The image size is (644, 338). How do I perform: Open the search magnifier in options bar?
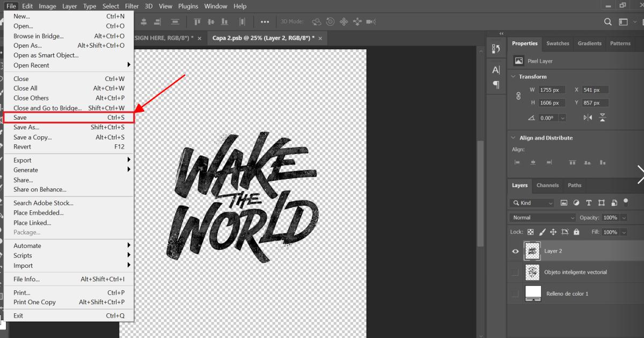pos(608,22)
